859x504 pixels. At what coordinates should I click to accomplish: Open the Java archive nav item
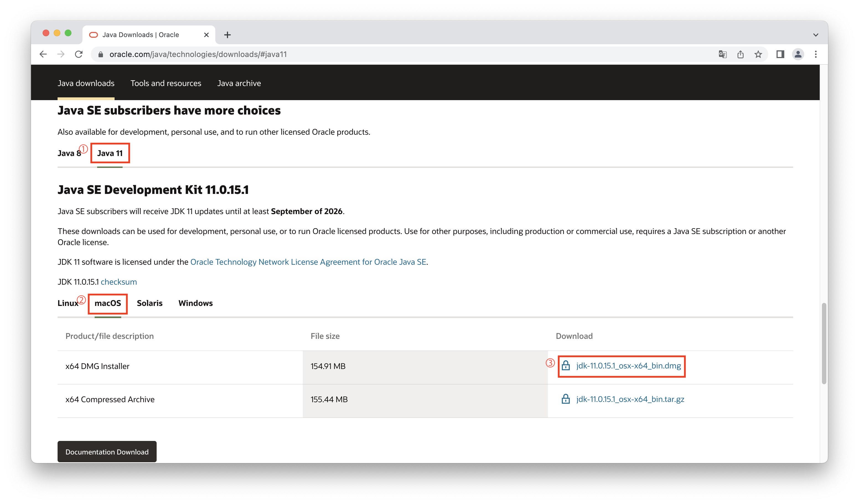pyautogui.click(x=239, y=83)
